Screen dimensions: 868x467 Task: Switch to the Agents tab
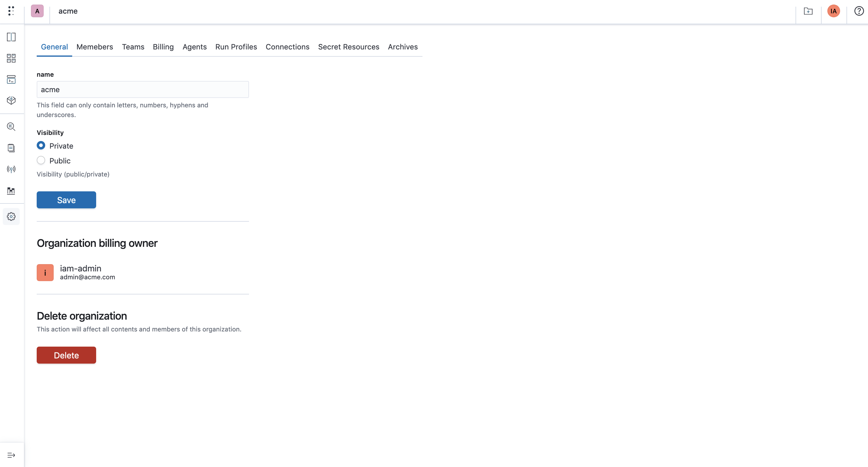tap(194, 47)
